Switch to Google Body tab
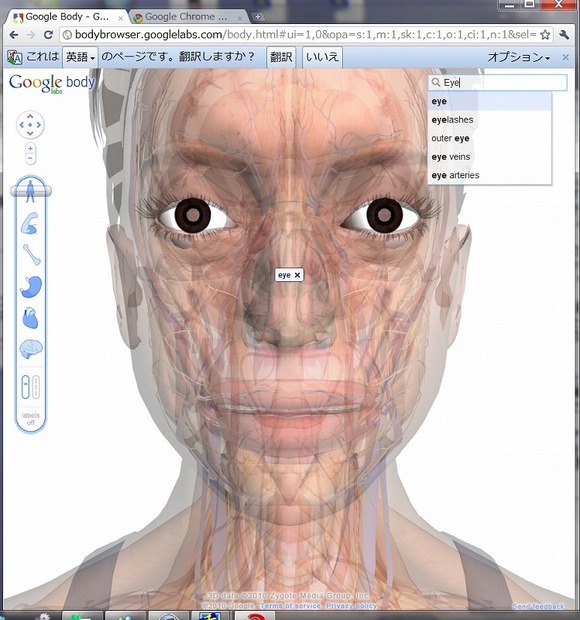The width and height of the screenshot is (580, 620). [x=67, y=17]
